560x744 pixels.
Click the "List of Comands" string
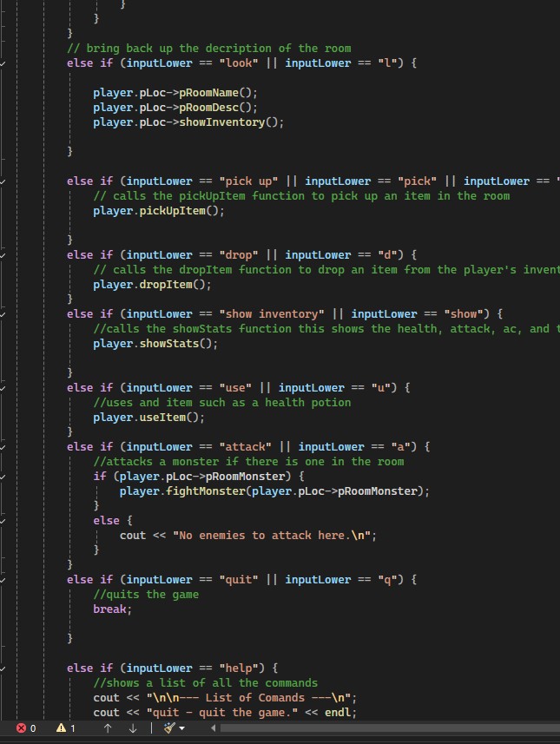pos(248,698)
